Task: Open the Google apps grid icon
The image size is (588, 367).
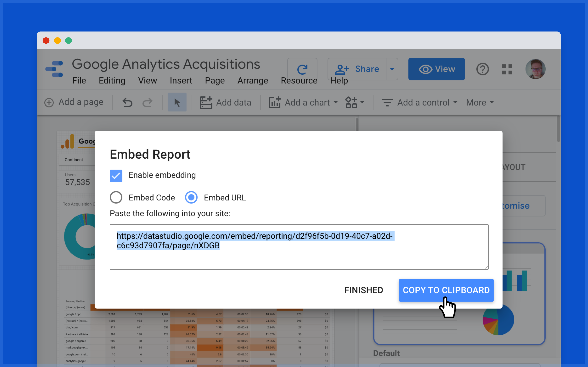Action: coord(507,69)
